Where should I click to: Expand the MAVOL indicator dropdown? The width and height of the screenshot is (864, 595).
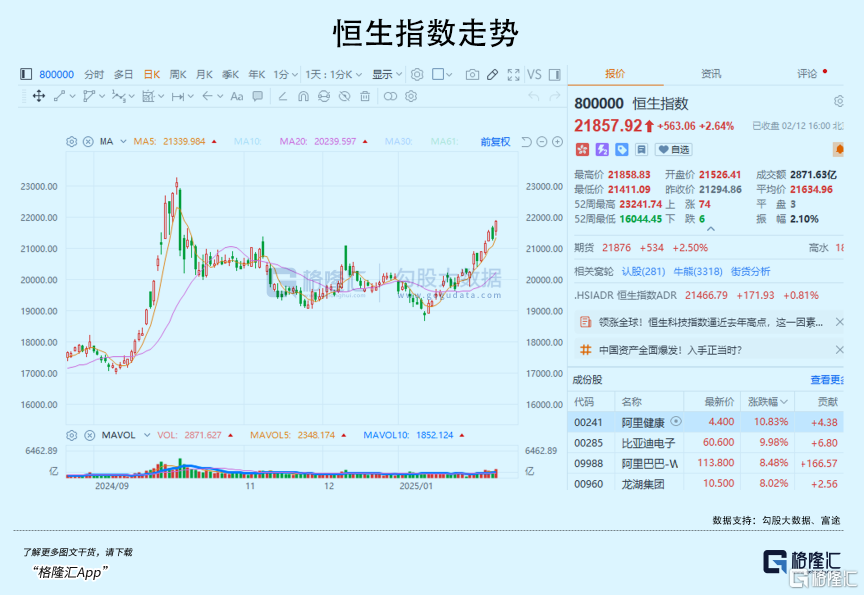pos(147,435)
